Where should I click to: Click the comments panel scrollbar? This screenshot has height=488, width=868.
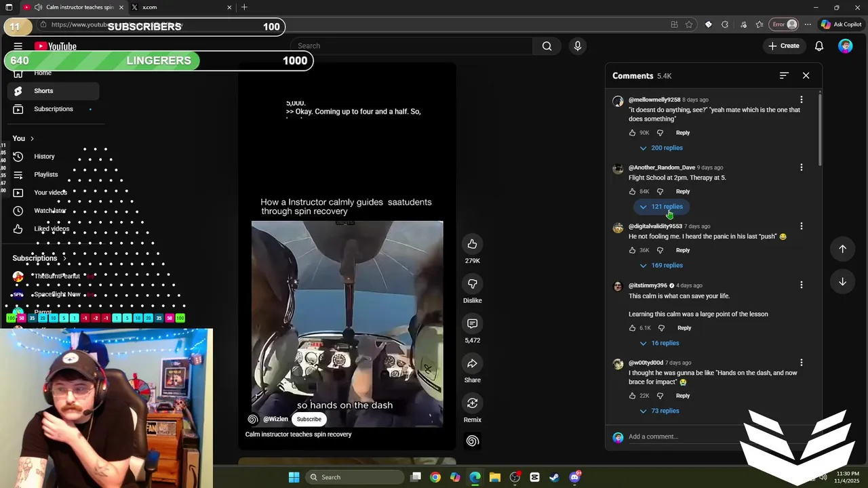point(820,129)
